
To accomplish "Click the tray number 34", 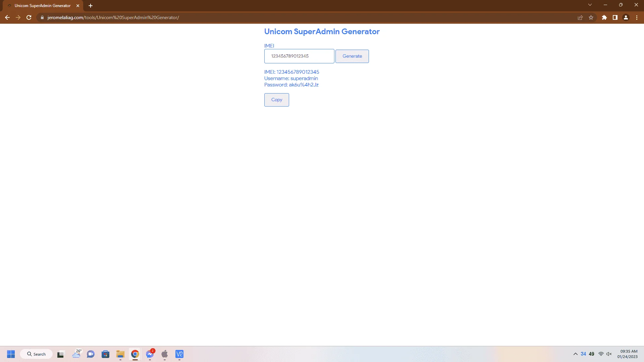I will pyautogui.click(x=583, y=354).
